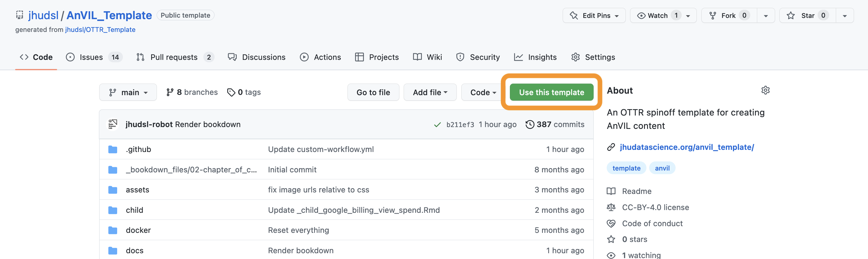This screenshot has width=868, height=259.
Task: Click the folder icon of the docker row
Action: tap(113, 230)
